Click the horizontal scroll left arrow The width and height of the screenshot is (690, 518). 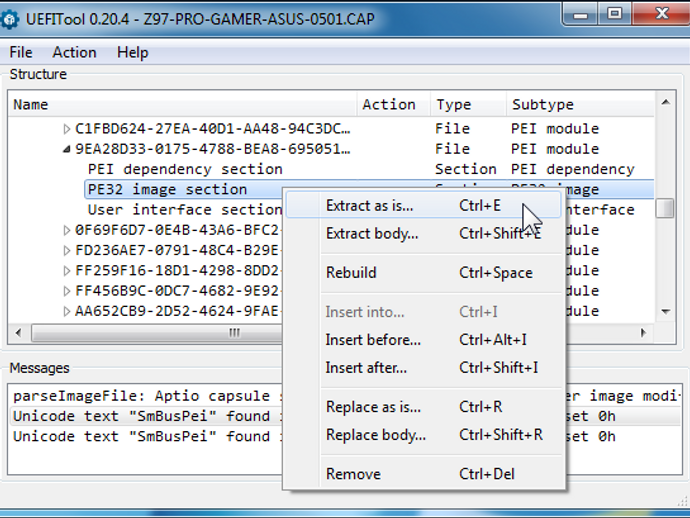click(18, 333)
